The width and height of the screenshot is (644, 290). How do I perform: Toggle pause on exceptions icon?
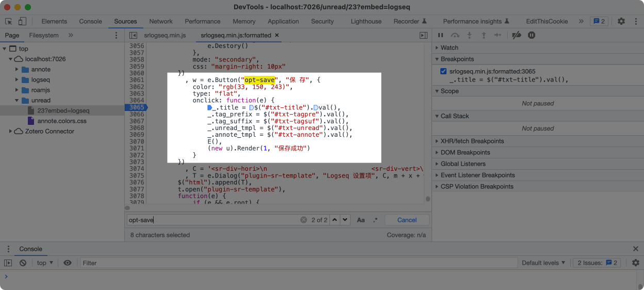(532, 35)
